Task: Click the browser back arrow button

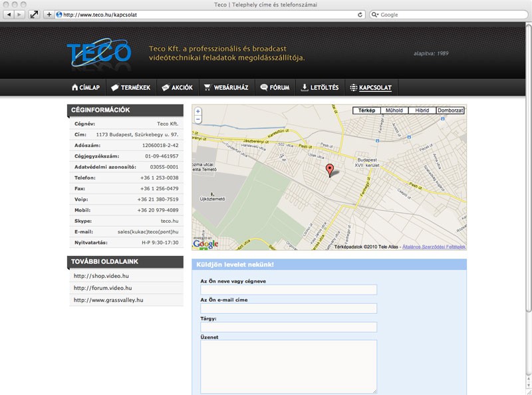Action: [7, 15]
